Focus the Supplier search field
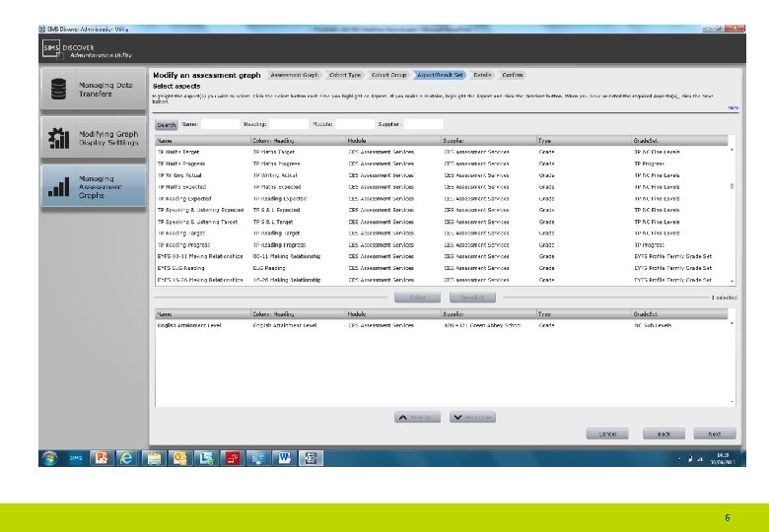The width and height of the screenshot is (769, 532). [x=423, y=124]
